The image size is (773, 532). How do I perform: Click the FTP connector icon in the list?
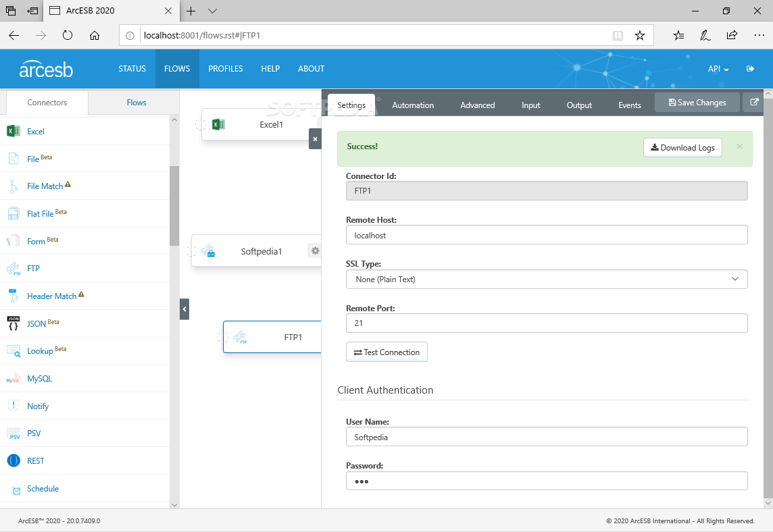click(14, 269)
